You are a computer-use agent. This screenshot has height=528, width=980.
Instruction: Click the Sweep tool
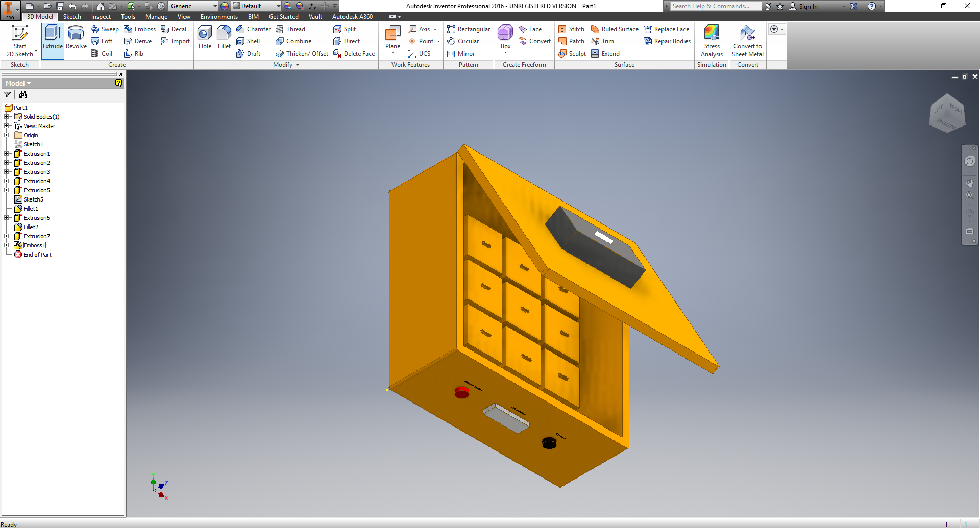(105, 29)
